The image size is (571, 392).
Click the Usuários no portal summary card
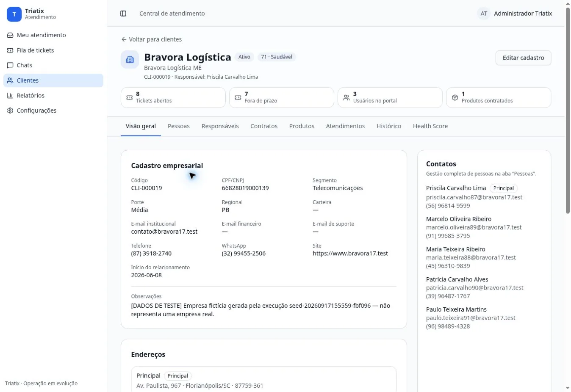390,98
